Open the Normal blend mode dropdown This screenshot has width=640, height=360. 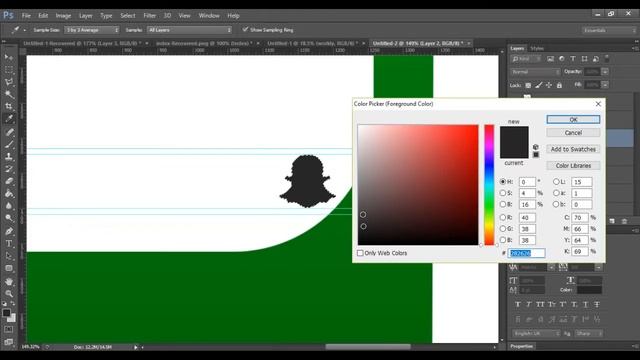click(x=535, y=72)
